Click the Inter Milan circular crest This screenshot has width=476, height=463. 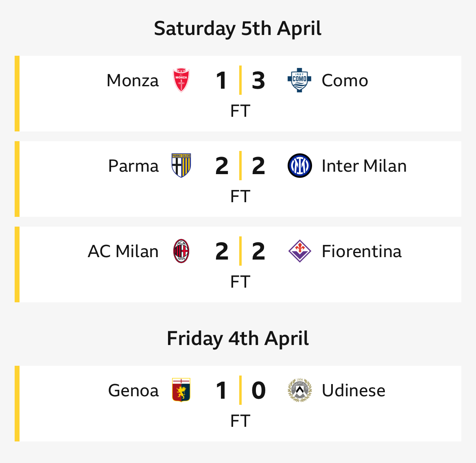coord(299,166)
